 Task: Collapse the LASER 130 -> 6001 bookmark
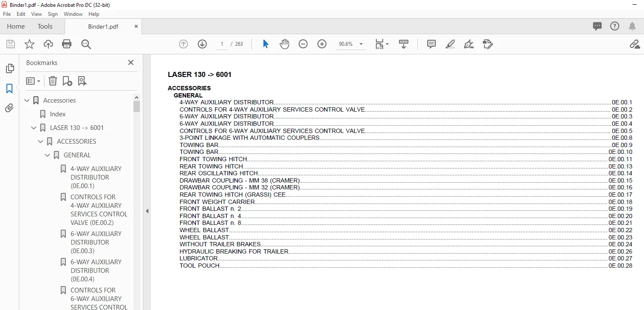pos(34,128)
